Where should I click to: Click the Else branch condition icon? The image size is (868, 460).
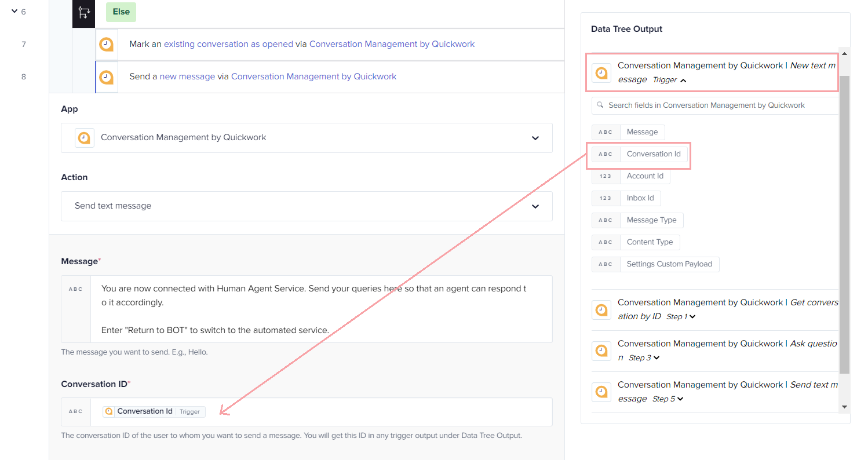tap(83, 12)
